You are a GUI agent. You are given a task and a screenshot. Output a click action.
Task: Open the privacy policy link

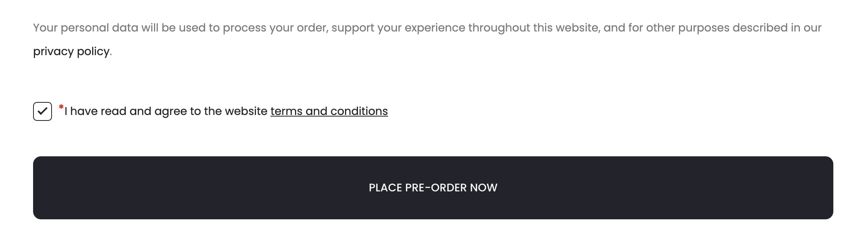click(x=71, y=52)
